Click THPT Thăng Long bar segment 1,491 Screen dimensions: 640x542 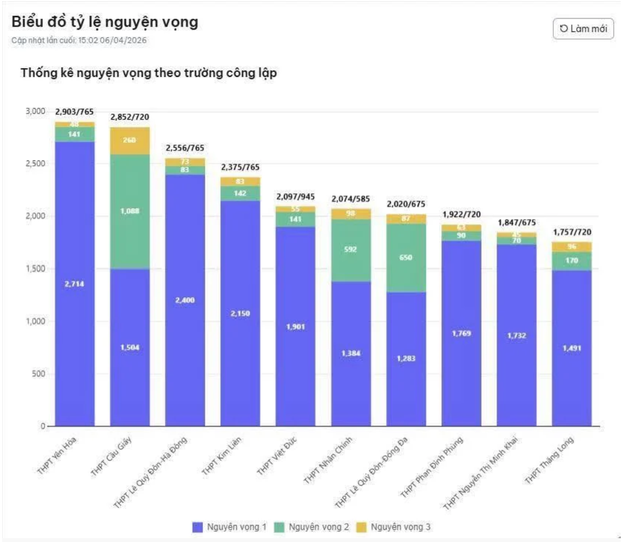click(x=571, y=348)
